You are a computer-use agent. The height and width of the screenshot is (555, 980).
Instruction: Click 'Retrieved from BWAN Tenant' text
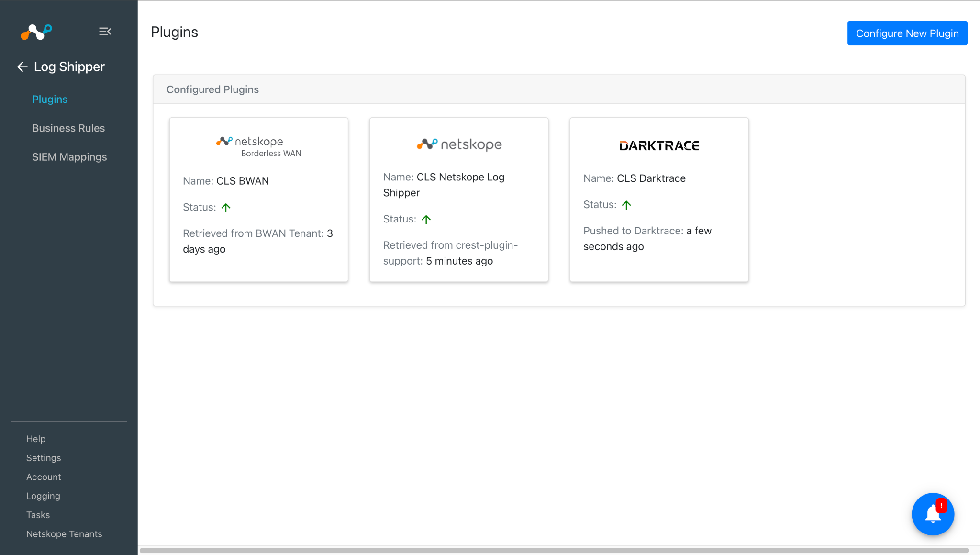pyautogui.click(x=253, y=233)
